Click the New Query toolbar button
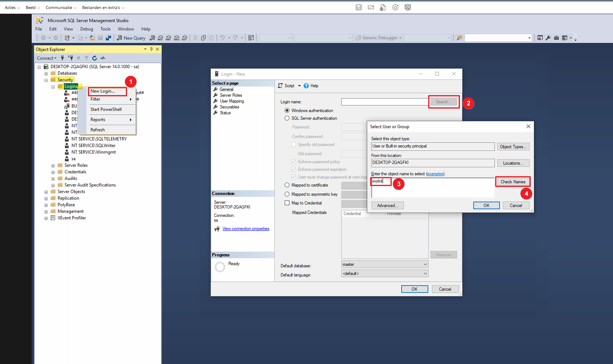 coord(131,38)
